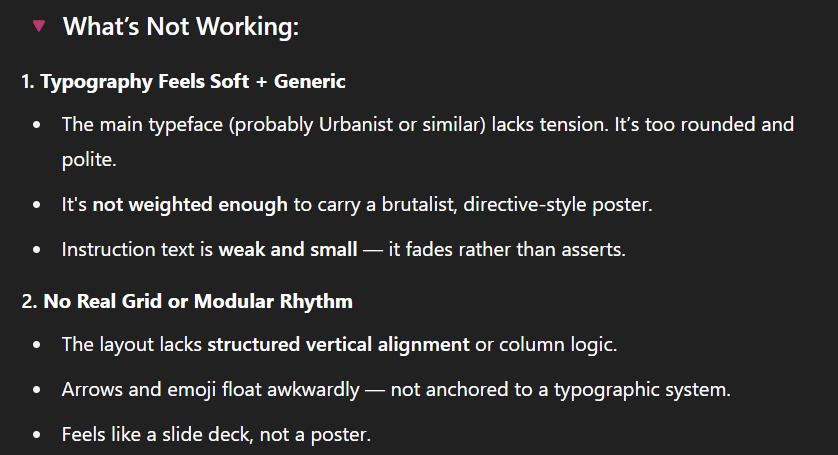Click the bold phrase "weak and small"

tap(288, 250)
